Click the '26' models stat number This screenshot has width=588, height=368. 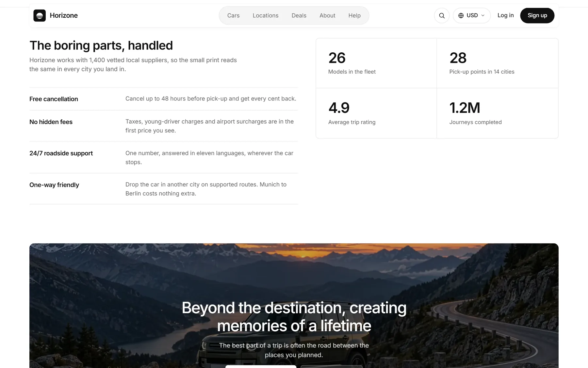coord(337,58)
